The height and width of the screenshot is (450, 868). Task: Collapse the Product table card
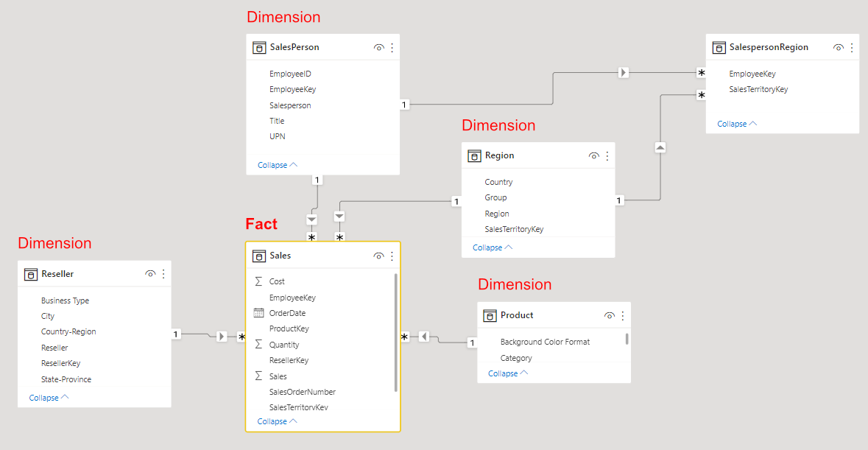(x=508, y=373)
